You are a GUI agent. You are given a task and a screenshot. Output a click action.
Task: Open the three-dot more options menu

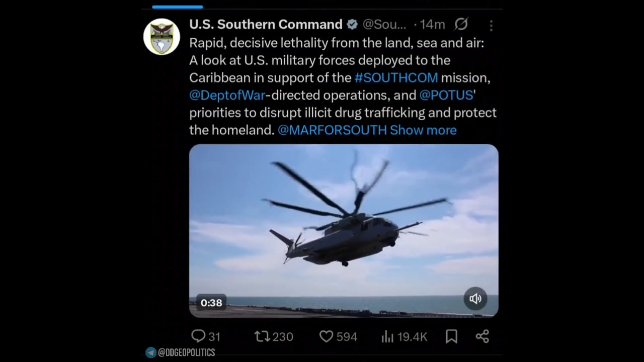[491, 25]
